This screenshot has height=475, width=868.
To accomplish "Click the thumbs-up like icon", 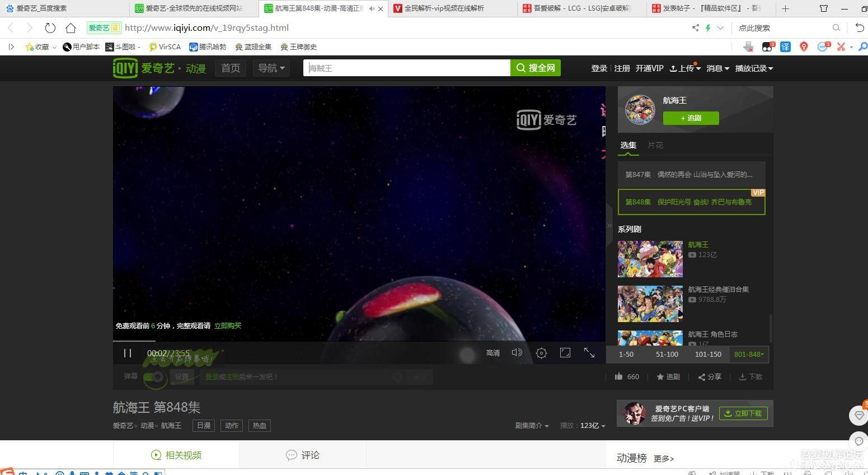I will [x=621, y=376].
